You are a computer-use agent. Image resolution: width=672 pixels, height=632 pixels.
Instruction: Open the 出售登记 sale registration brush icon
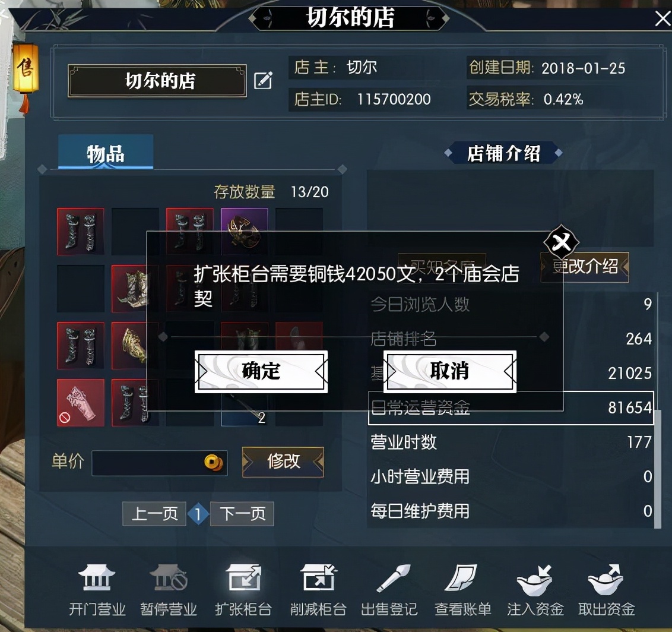tap(392, 578)
